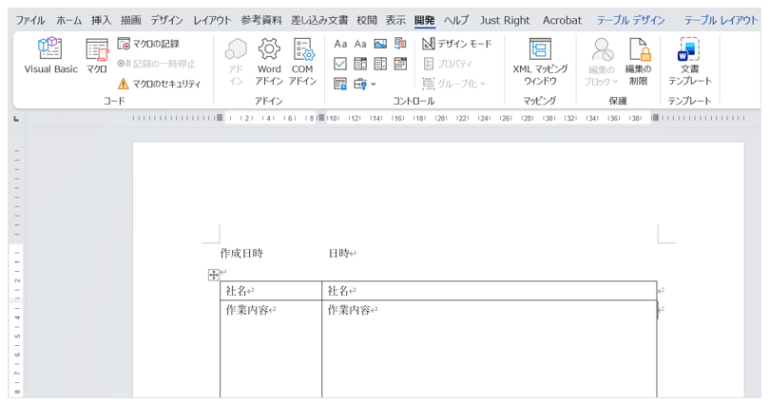Click 記録の一時停止 button
Viewport: 770px width, 404px height.
tap(157, 64)
